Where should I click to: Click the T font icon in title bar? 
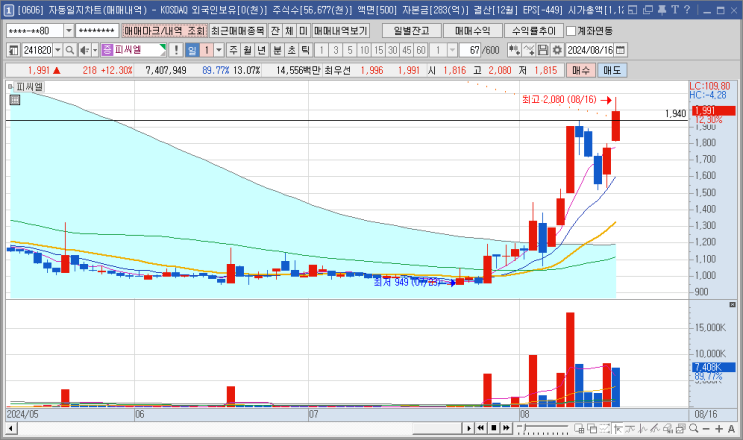675,9
